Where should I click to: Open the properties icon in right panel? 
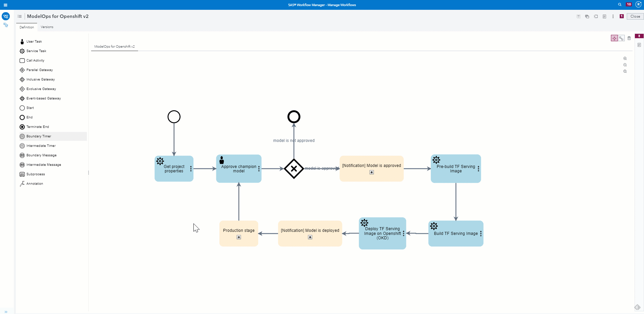pos(639,45)
